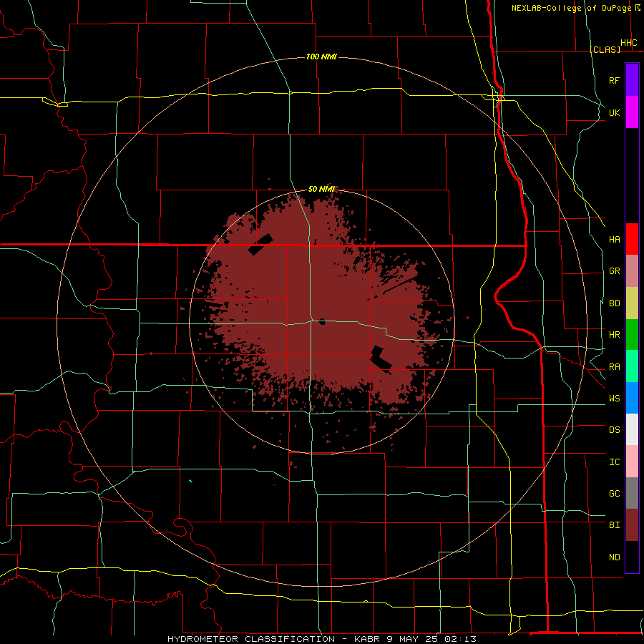Pick the RA light green legend swatch
The image size is (644, 644).
pyautogui.click(x=632, y=366)
